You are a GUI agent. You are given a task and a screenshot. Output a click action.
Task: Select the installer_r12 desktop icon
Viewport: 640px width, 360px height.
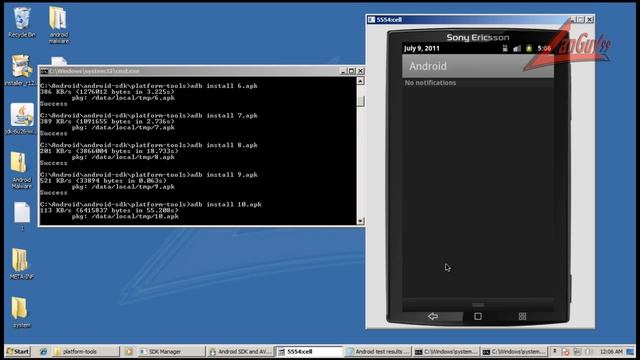tap(21, 70)
